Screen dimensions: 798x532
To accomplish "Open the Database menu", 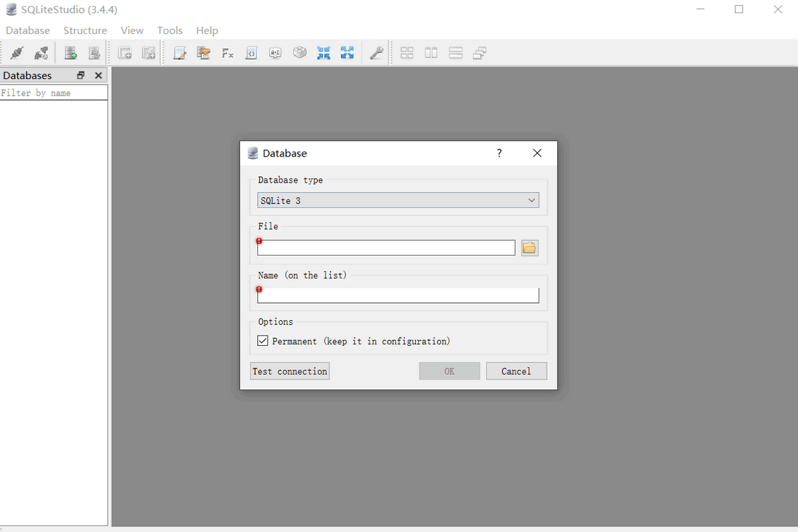I will 27,30.
